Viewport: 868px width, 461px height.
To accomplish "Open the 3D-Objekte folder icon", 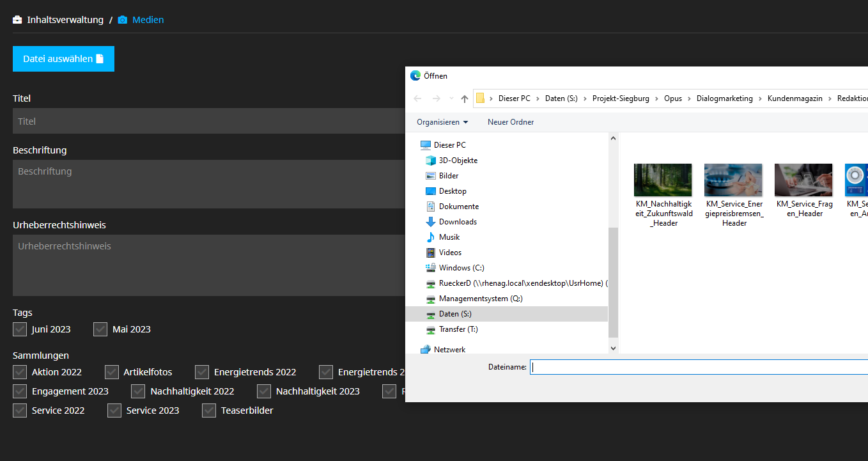I will (431, 160).
